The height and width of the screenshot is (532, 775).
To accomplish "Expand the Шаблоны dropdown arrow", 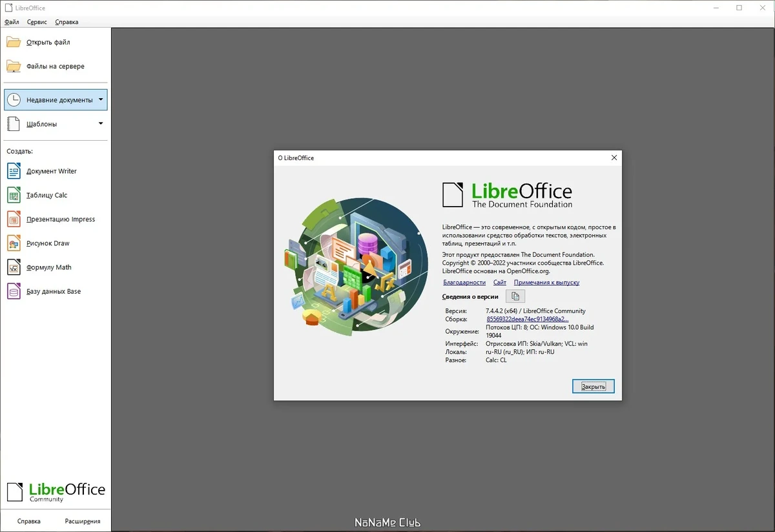I will tap(101, 123).
